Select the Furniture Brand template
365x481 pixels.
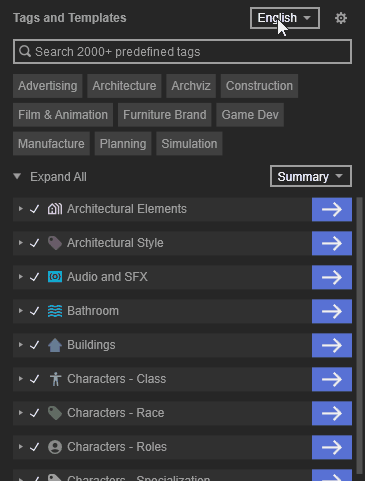pos(165,115)
